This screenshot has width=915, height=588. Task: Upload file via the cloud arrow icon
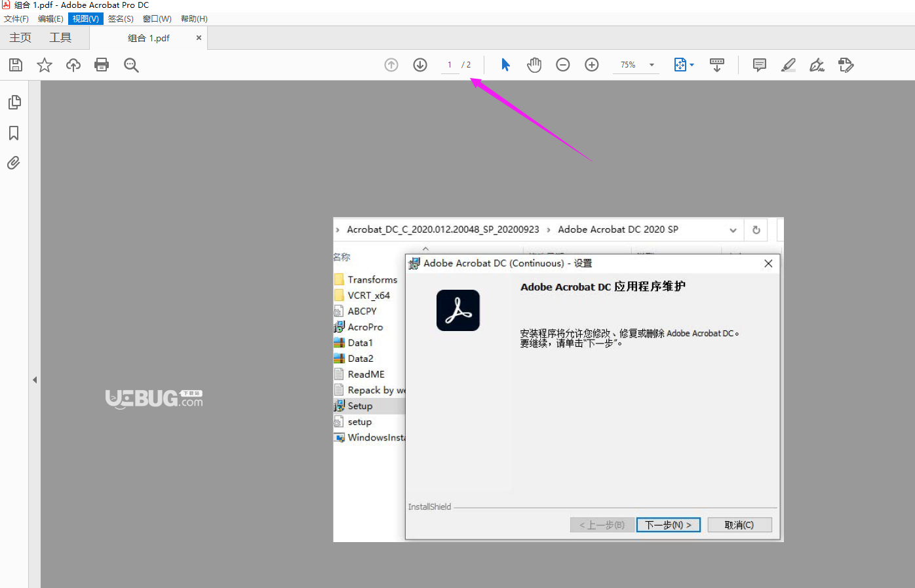[x=73, y=65]
